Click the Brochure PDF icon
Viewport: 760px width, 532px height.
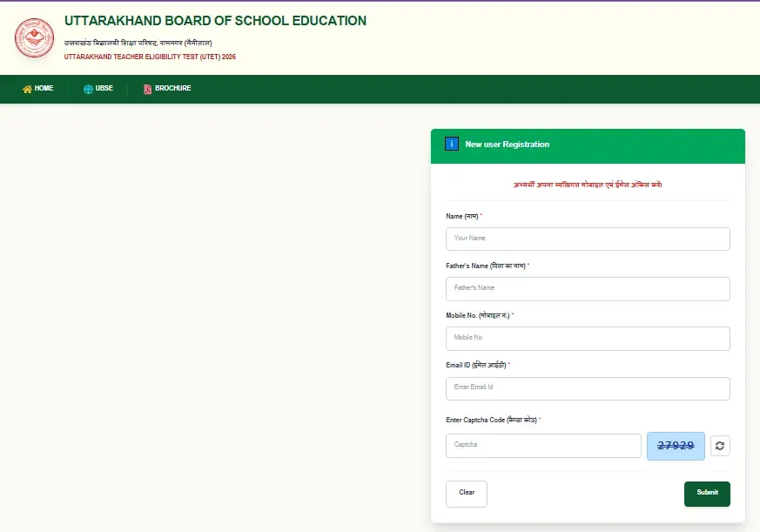[x=148, y=89]
